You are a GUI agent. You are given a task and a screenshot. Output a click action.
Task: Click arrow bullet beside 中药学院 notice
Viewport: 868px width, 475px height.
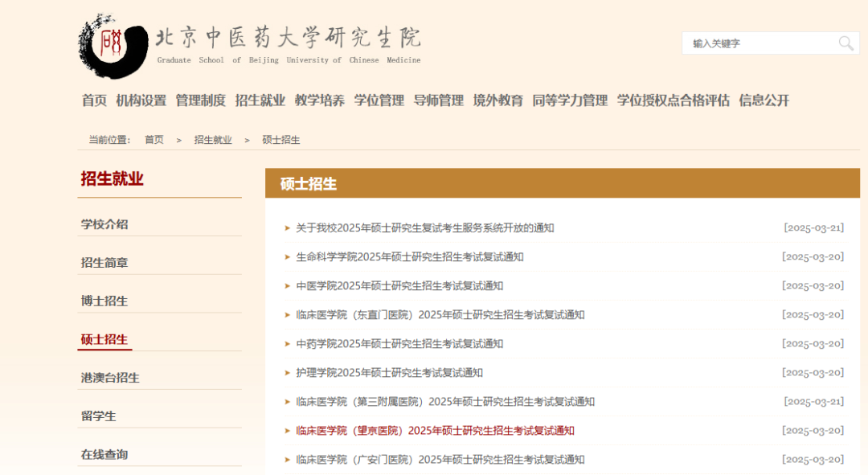(287, 344)
